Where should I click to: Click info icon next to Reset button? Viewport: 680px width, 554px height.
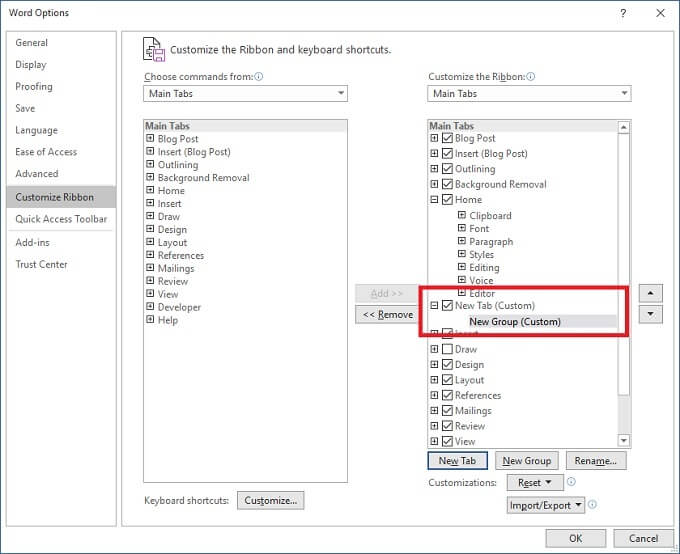(572, 482)
